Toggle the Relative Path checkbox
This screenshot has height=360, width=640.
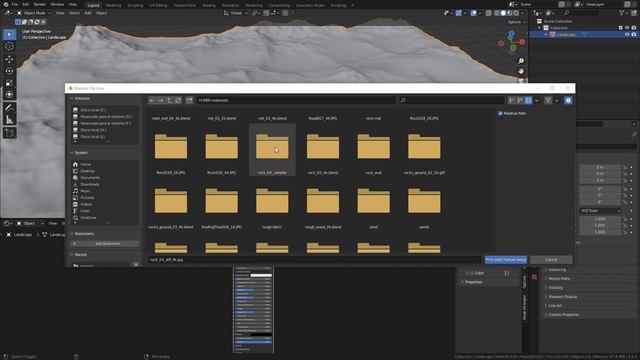500,113
